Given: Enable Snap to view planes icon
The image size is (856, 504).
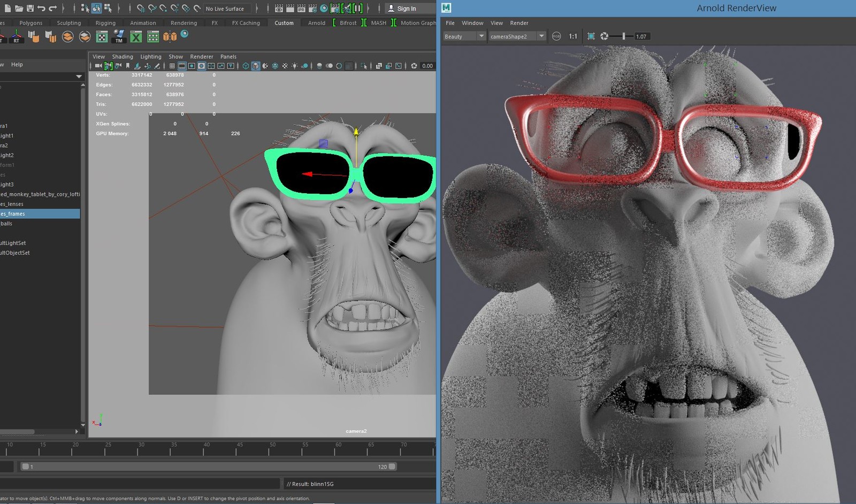Looking at the screenshot, I should coord(186,8).
